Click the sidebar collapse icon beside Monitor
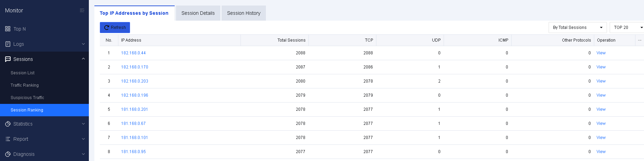The image size is (644, 161). [x=82, y=10]
